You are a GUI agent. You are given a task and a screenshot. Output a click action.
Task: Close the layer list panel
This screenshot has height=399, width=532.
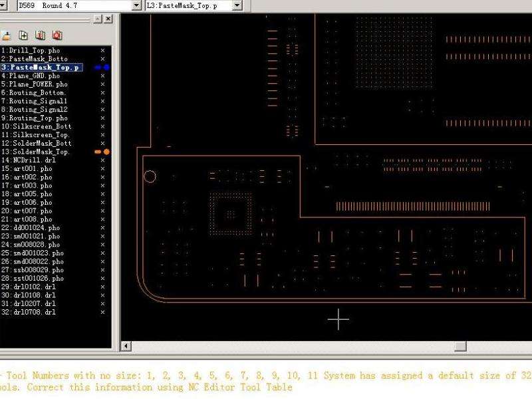pos(108,20)
